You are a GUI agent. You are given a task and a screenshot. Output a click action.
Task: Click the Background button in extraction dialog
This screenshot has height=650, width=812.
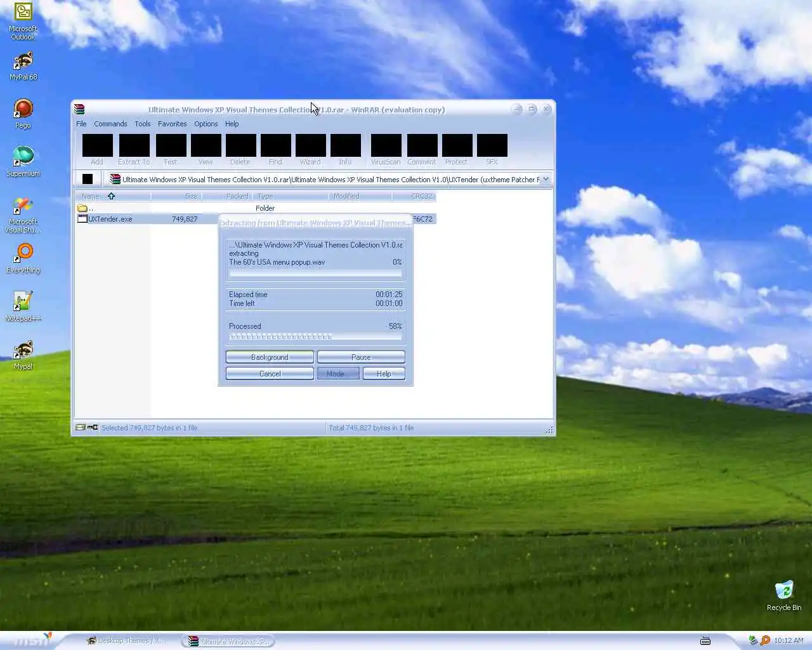tap(270, 357)
